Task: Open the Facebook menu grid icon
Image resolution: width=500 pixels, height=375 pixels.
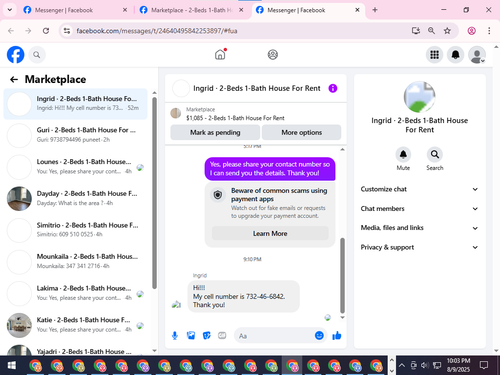Action: [x=434, y=55]
